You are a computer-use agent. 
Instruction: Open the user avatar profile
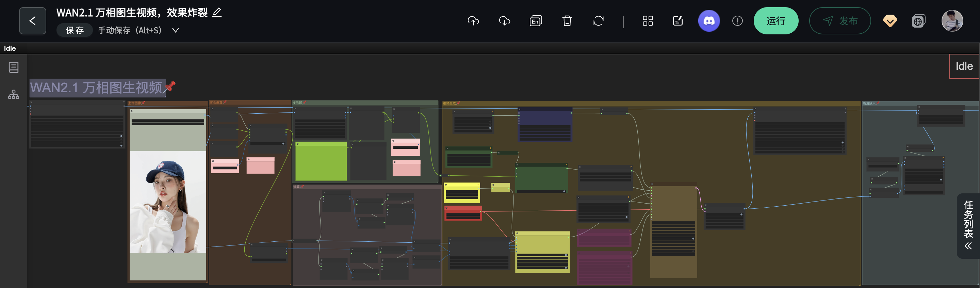[952, 21]
